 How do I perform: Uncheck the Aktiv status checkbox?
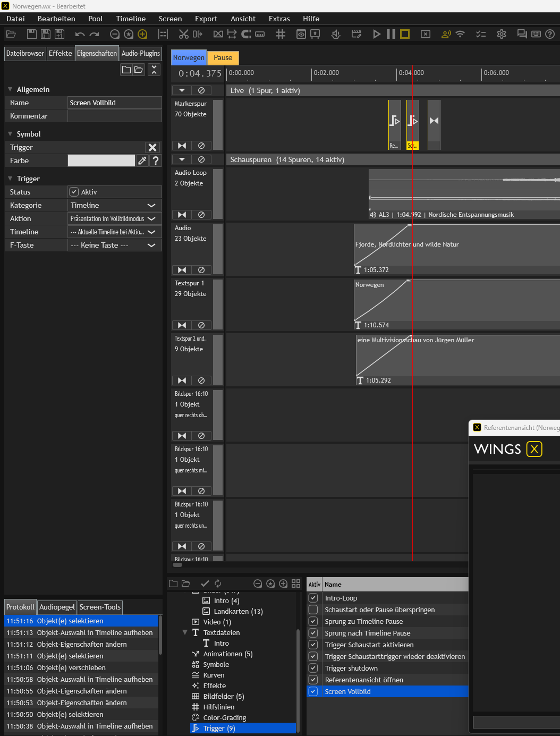(x=74, y=192)
